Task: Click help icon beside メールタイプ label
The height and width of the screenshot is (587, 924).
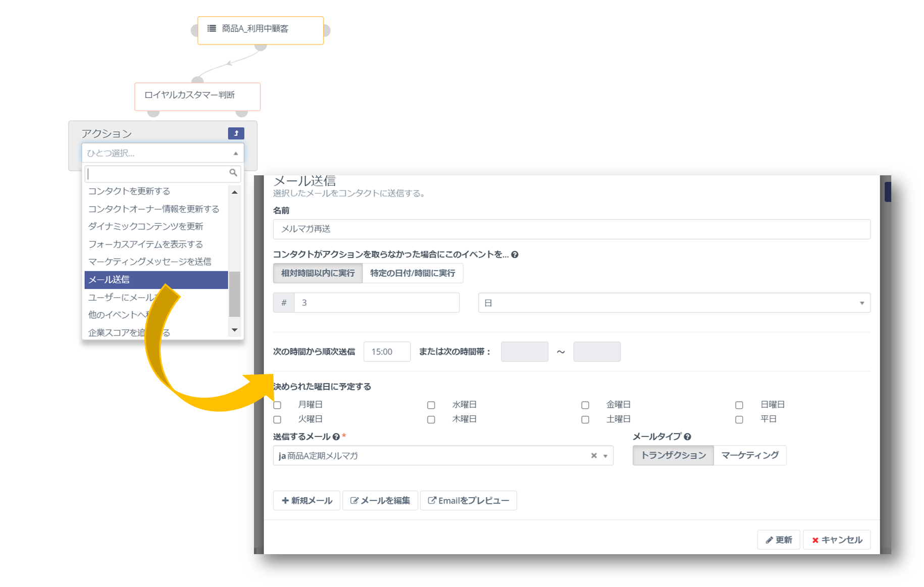Action: pyautogui.click(x=687, y=437)
